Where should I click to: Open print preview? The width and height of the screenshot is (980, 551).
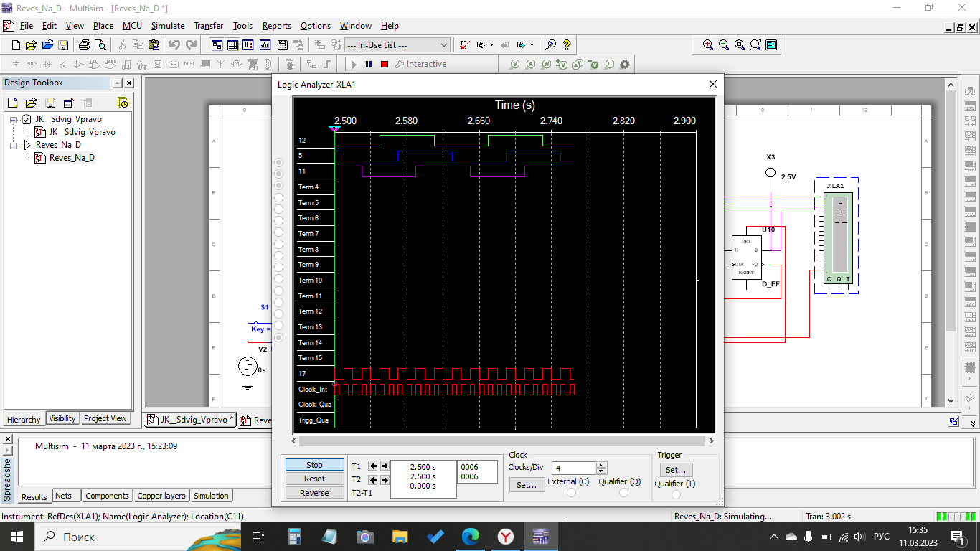pos(100,44)
